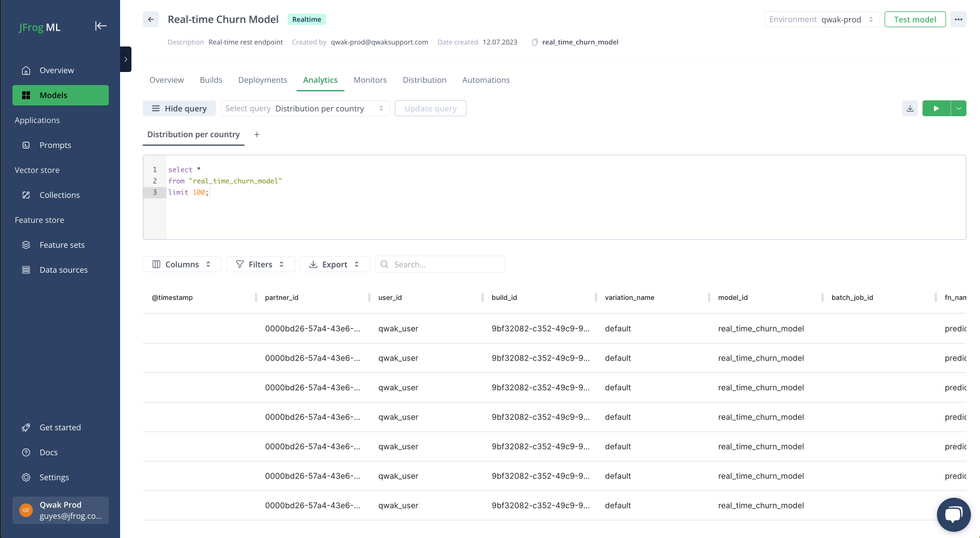Viewport: 980px width, 538px height.
Task: Click Hide query button
Action: tap(179, 108)
